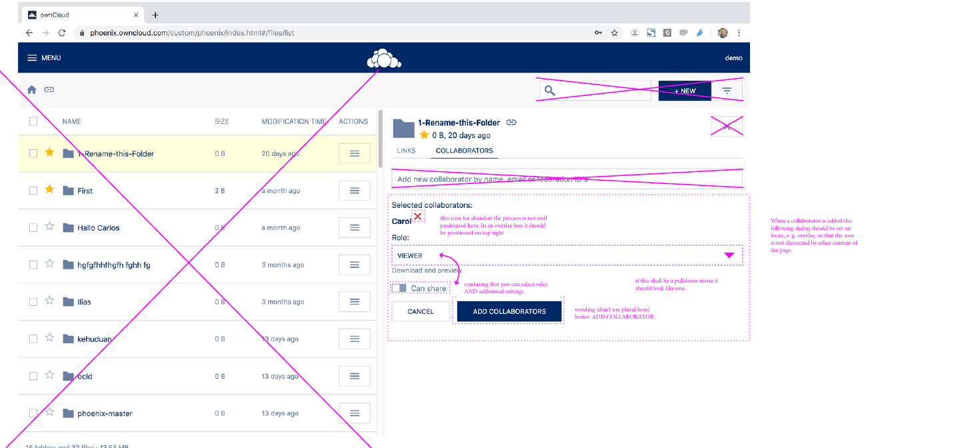Viewport: 980px width, 448px height.
Task: Star the hgfgfhhfhgfh fghh fg folder
Action: tap(49, 264)
